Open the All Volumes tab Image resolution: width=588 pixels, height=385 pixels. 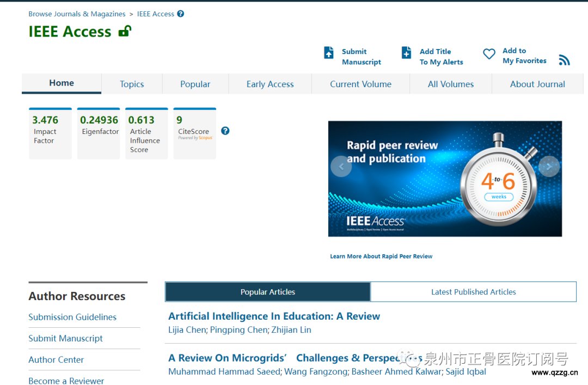click(451, 84)
